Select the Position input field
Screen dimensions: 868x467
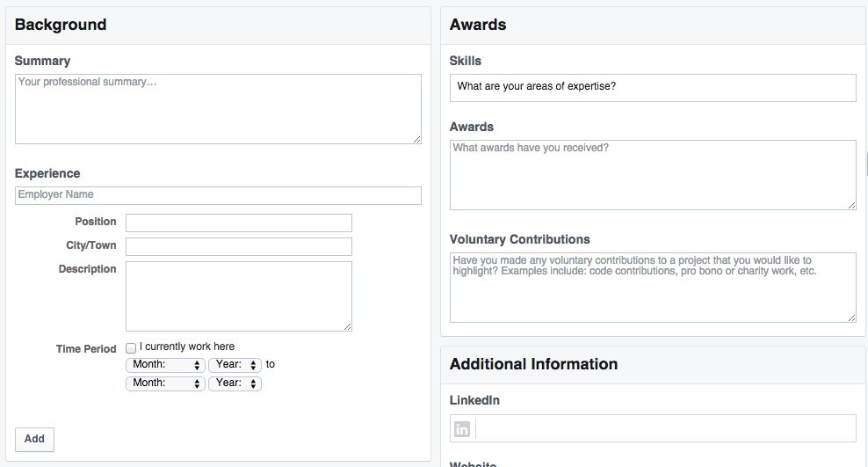click(x=239, y=223)
